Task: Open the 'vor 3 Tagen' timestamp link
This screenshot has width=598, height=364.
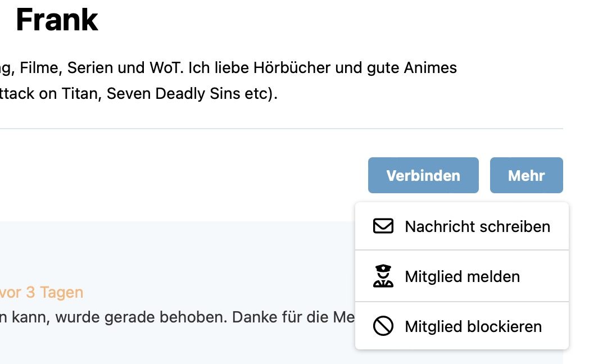Action: point(41,292)
